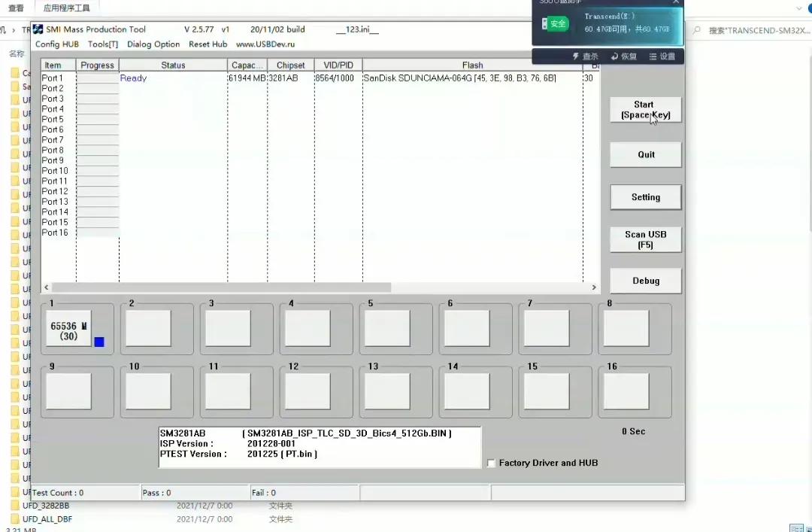Viewport: 812px width, 532px height.
Task: Click the UFD_ALL_DBF folder icon
Action: coord(15,519)
